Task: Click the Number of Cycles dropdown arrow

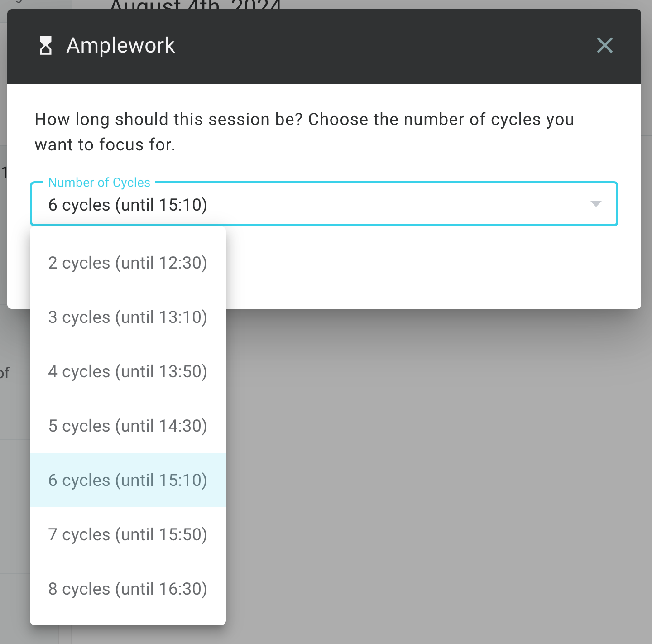Action: [x=596, y=204]
